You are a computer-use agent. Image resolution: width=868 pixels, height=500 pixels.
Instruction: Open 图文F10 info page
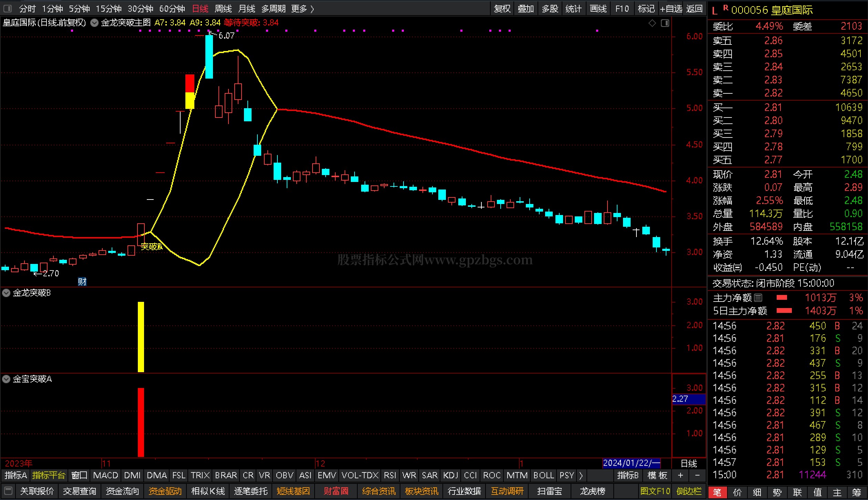655,491
